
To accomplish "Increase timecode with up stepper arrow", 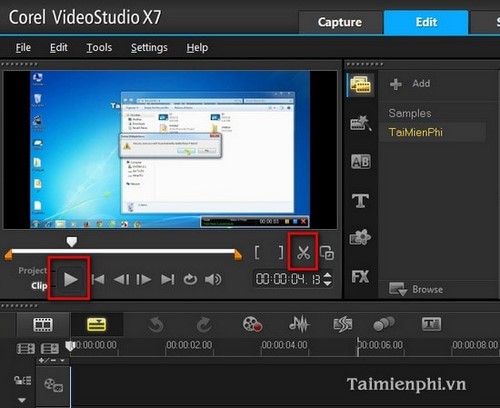I will pos(327,275).
